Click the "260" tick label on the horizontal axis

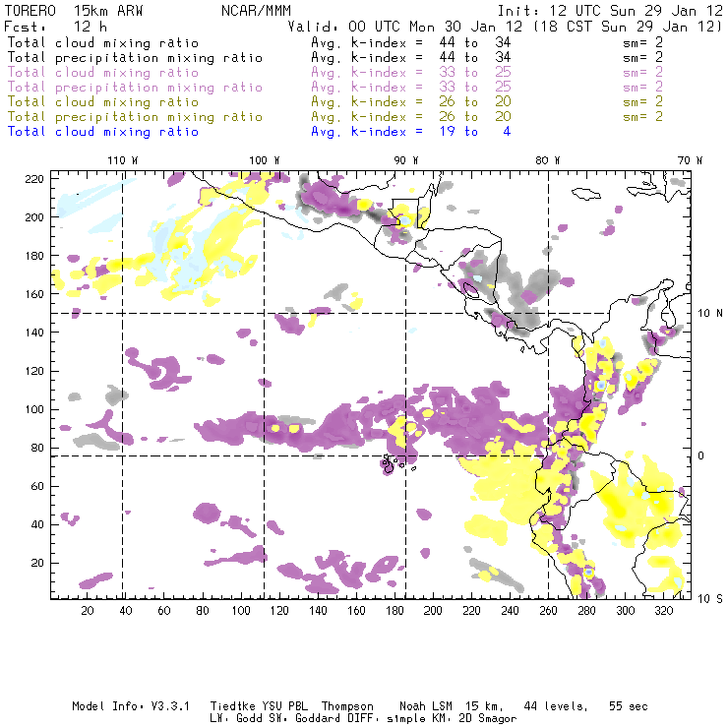pos(548,611)
